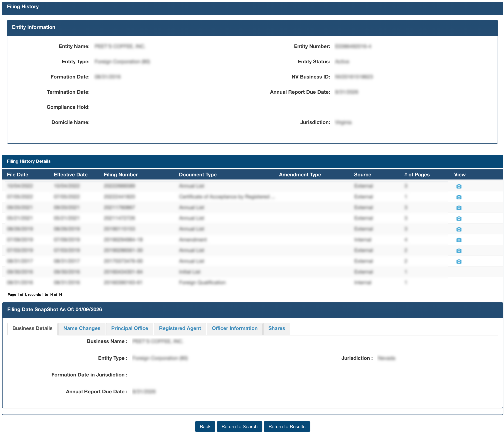The height and width of the screenshot is (438, 504).
Task: Click the File Date column header
Action: click(18, 175)
